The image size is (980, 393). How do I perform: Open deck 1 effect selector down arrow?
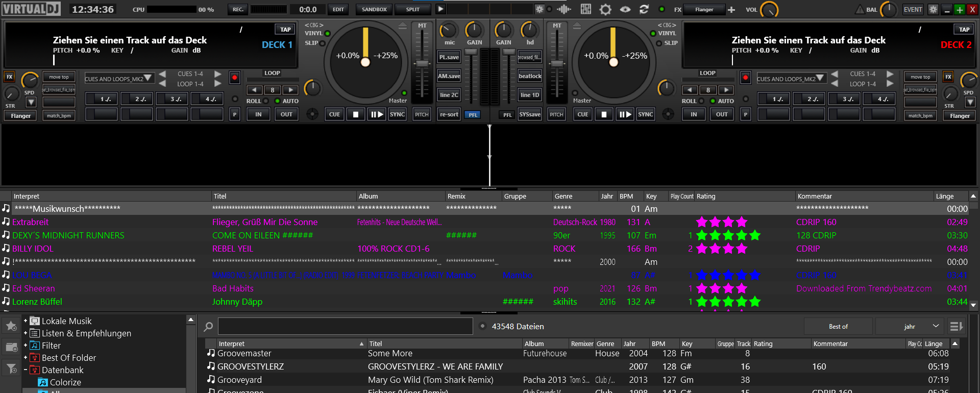[x=31, y=102]
